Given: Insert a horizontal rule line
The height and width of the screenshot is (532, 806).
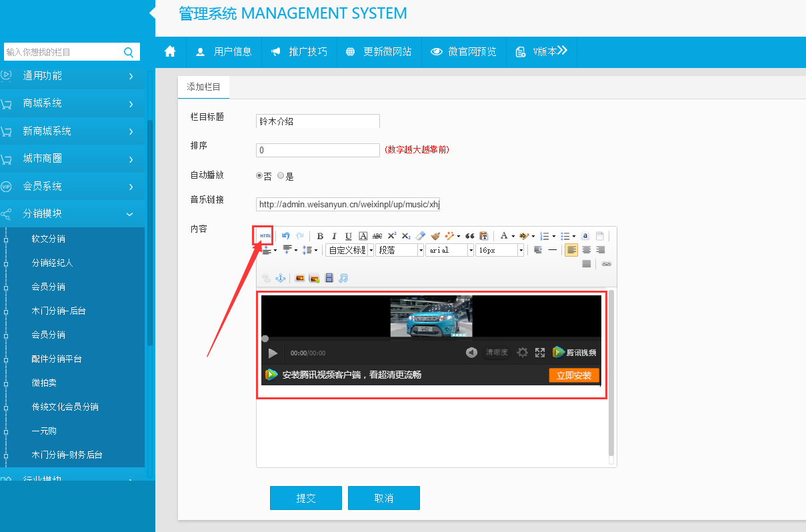Looking at the screenshot, I should point(553,250).
